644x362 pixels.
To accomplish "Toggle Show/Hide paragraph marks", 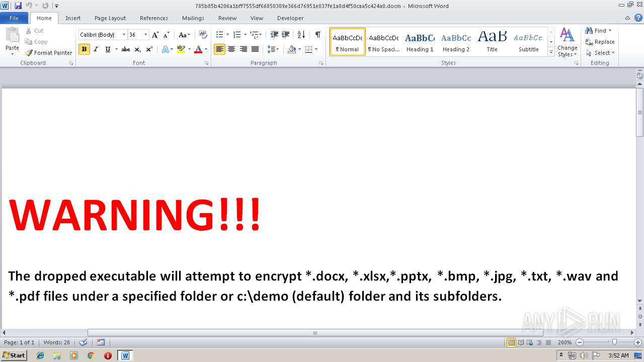I will 318,35.
